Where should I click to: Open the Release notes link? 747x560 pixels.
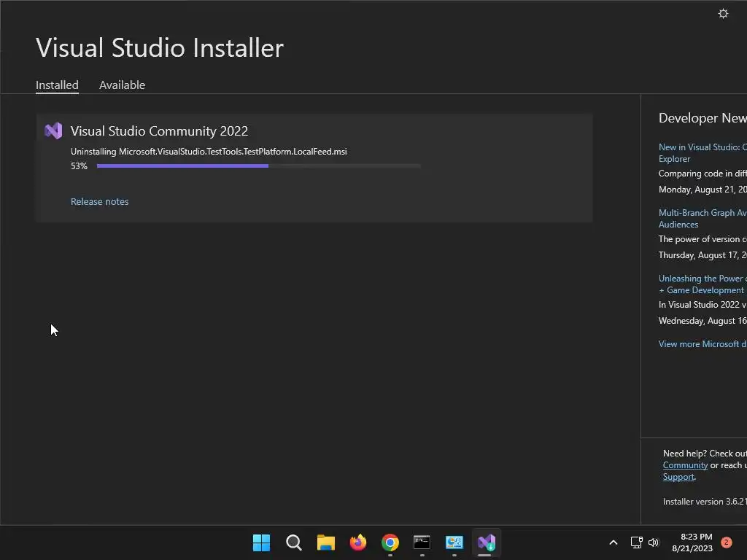tap(99, 201)
